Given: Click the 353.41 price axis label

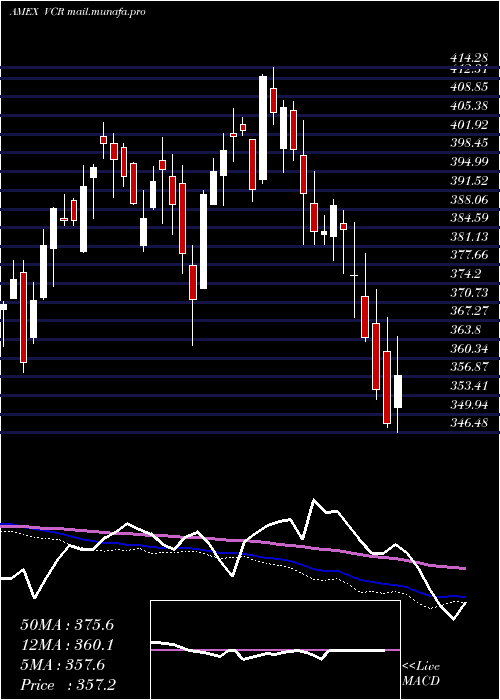Looking at the screenshot, I should tap(469, 385).
